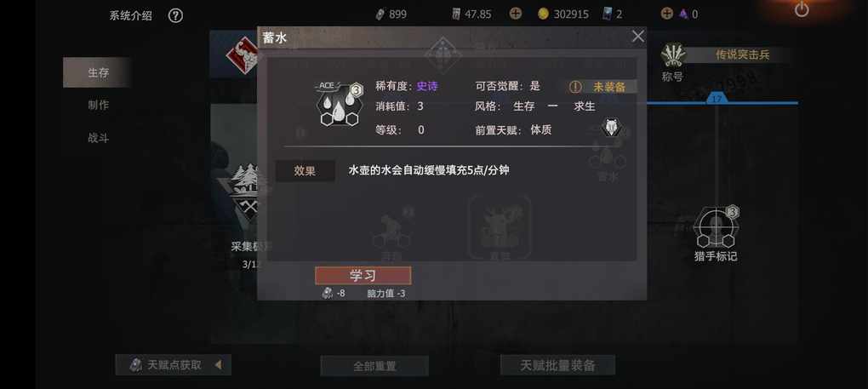Screen dimensions: 868x389
Task: Click the 蓄水 water-drop talent icon in dialog
Action: tap(340, 104)
